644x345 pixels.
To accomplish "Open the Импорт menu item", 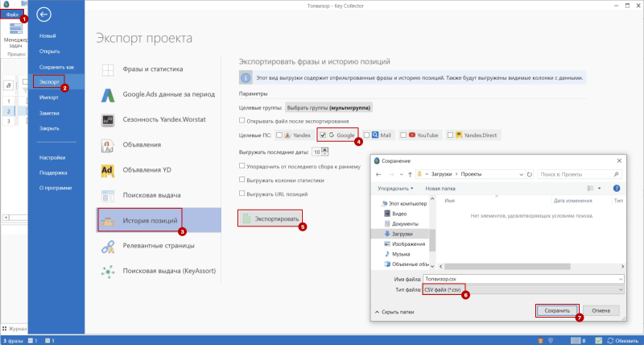I will (x=48, y=98).
